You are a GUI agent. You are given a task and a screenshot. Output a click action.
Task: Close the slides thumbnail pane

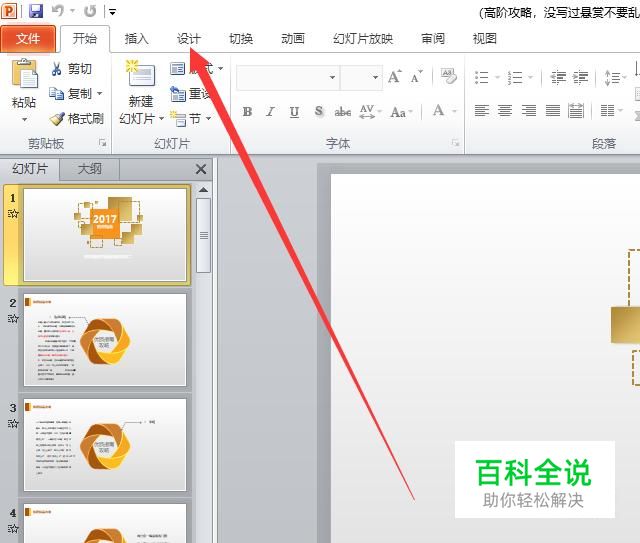click(201, 169)
